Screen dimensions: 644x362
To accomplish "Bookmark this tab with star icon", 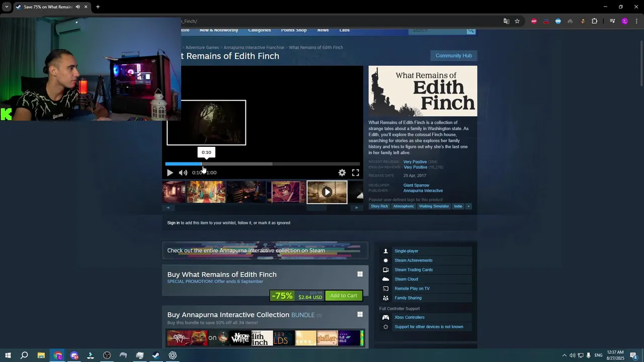I will click(x=517, y=21).
